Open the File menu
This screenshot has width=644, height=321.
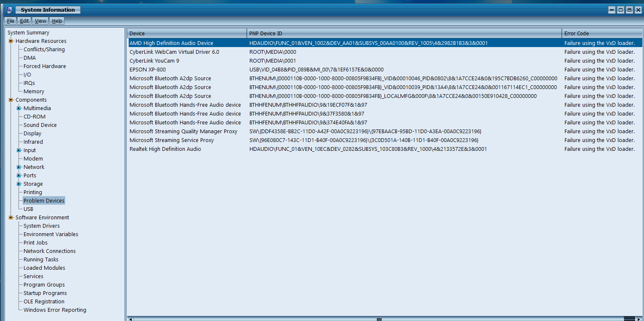11,21
